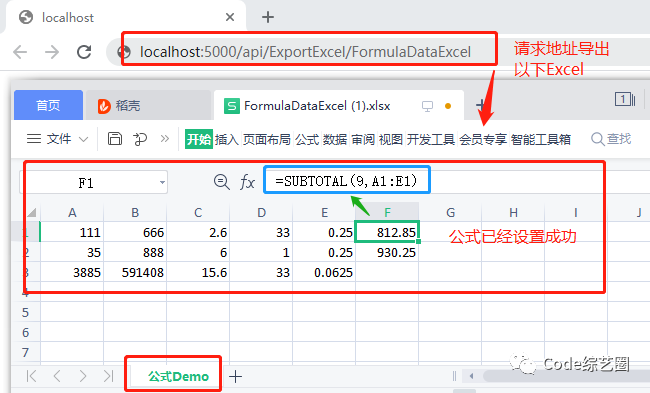Expand more quick access tools chevron
Image resolution: width=650 pixels, height=393 pixels.
[x=165, y=138]
